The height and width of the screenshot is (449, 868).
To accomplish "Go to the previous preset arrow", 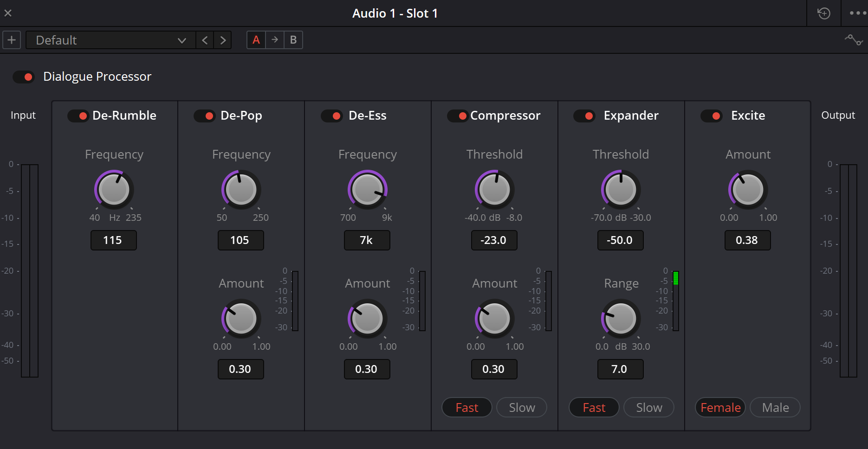I will tap(205, 40).
